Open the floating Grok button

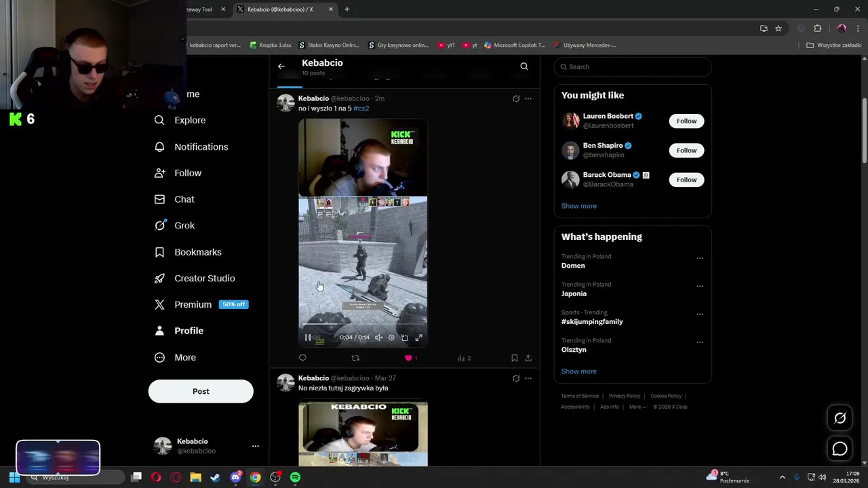tap(840, 418)
